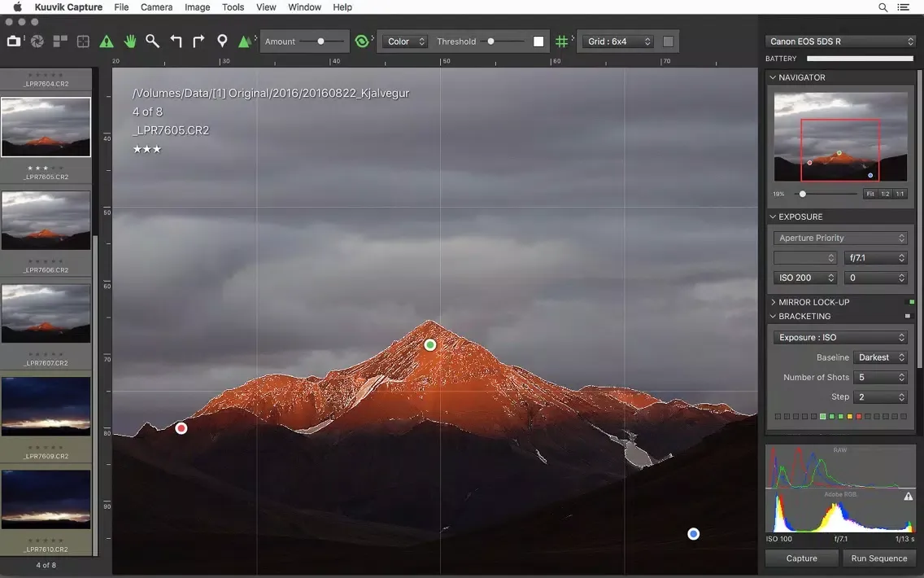Image resolution: width=924 pixels, height=578 pixels.
Task: Click the Run Sequence button
Action: point(878,558)
